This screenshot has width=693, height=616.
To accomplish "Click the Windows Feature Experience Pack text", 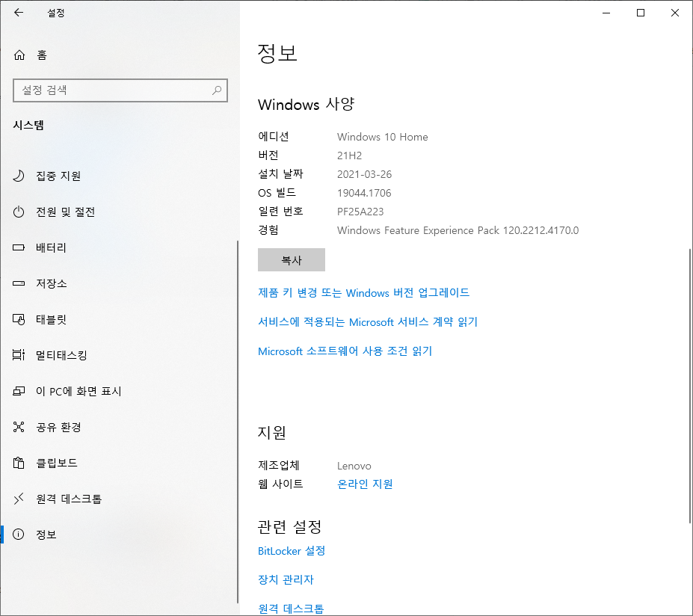I will [x=458, y=230].
